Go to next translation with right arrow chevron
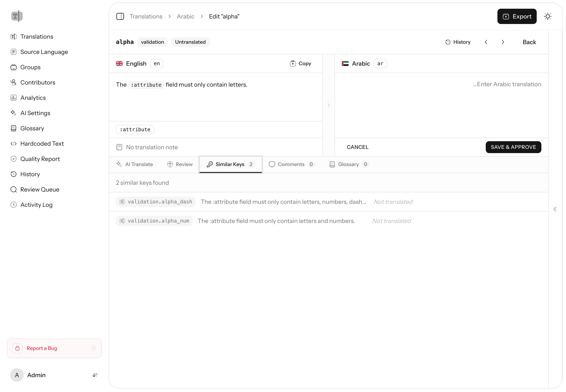This screenshot has width=566, height=392. 503,42
